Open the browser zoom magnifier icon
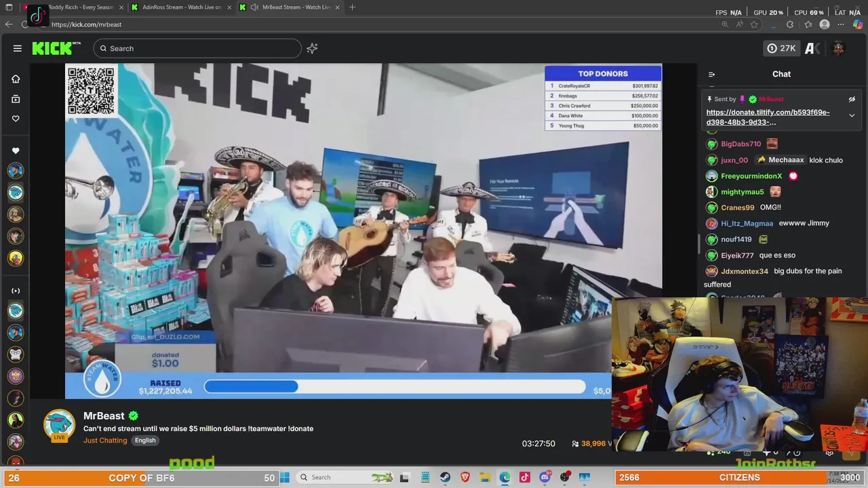This screenshot has width=868, height=488. (725, 24)
